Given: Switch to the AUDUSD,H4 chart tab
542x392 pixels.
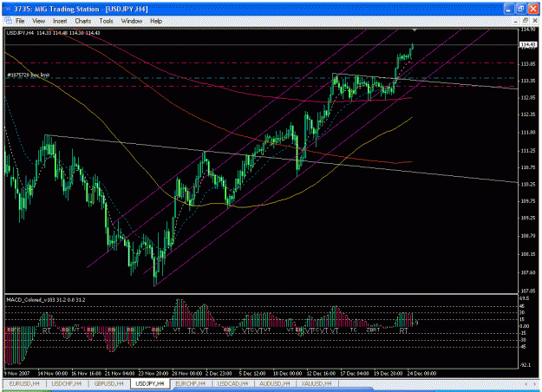Looking at the screenshot, I should point(275,383).
